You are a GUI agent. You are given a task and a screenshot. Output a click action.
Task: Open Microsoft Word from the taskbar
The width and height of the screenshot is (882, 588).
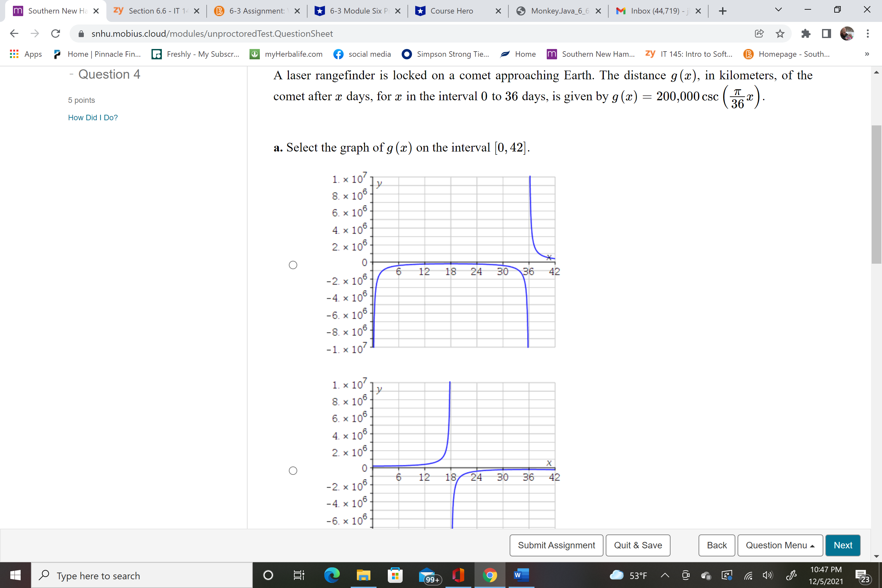(521, 575)
